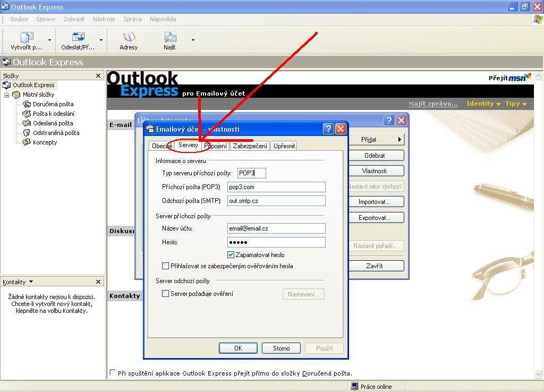This screenshot has height=392, width=544.
Task: Switch to the Připojení tab
Action: click(x=216, y=146)
